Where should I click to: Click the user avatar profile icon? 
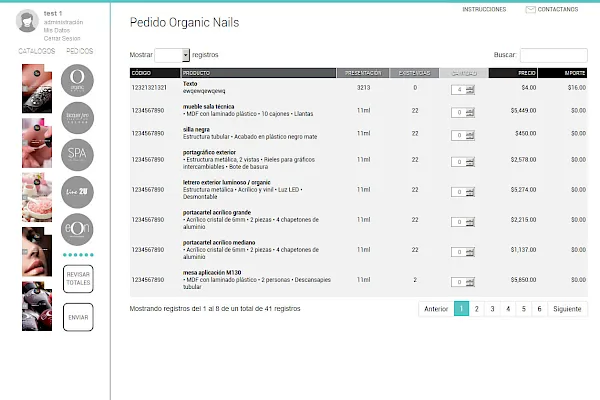27,21
